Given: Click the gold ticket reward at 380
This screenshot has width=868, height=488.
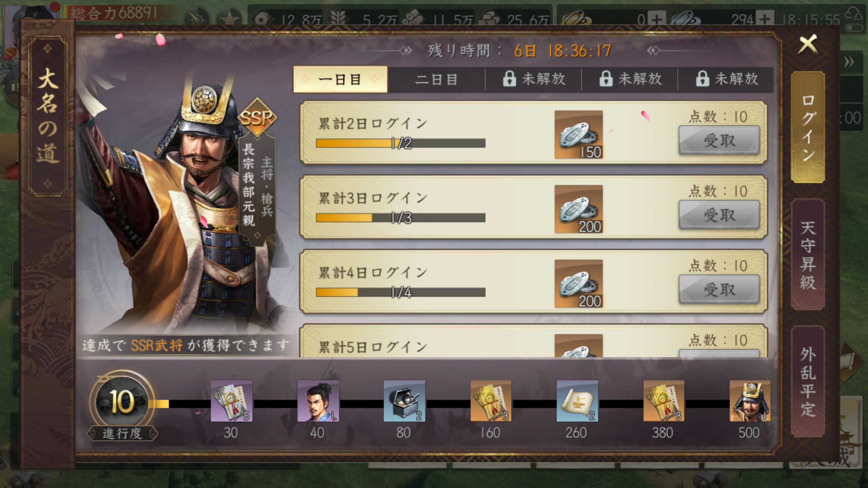Looking at the screenshot, I should [664, 401].
